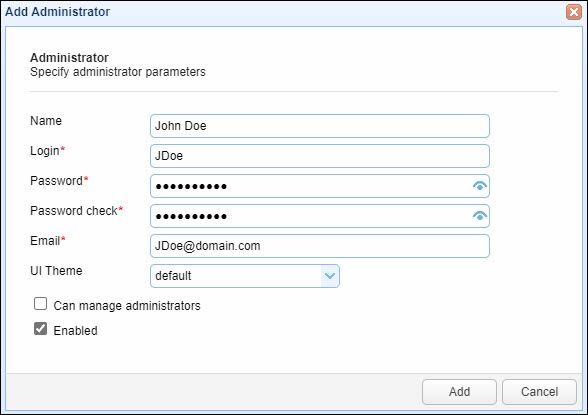Click the UI Theme label
Image resolution: width=588 pixels, height=415 pixels.
(56, 271)
